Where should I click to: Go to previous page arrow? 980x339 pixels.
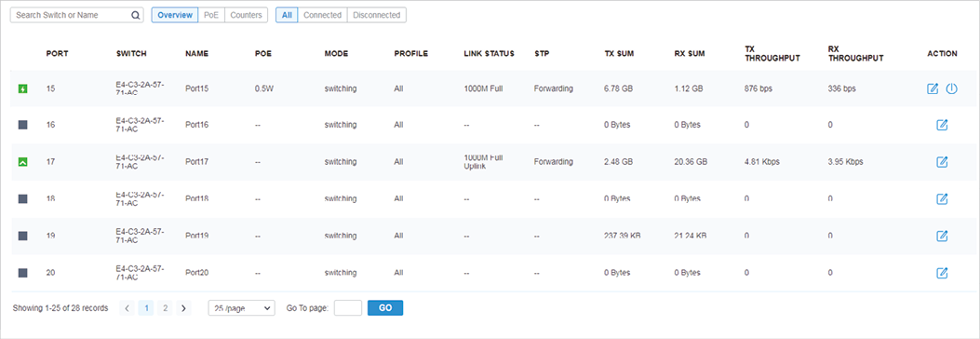tap(127, 307)
